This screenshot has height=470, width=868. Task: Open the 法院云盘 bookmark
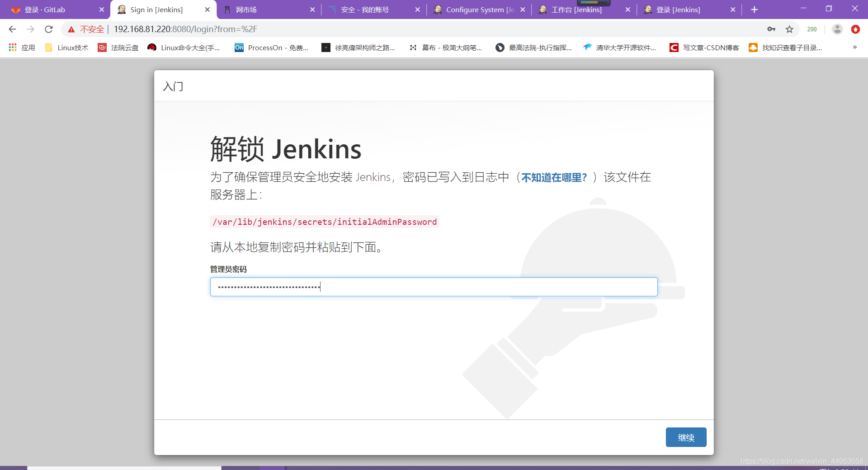tap(118, 47)
